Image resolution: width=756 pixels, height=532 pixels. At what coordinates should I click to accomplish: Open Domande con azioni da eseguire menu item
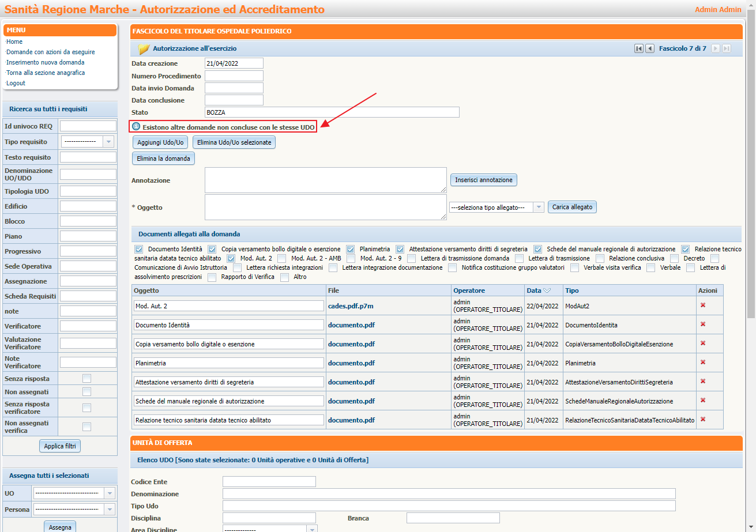50,52
